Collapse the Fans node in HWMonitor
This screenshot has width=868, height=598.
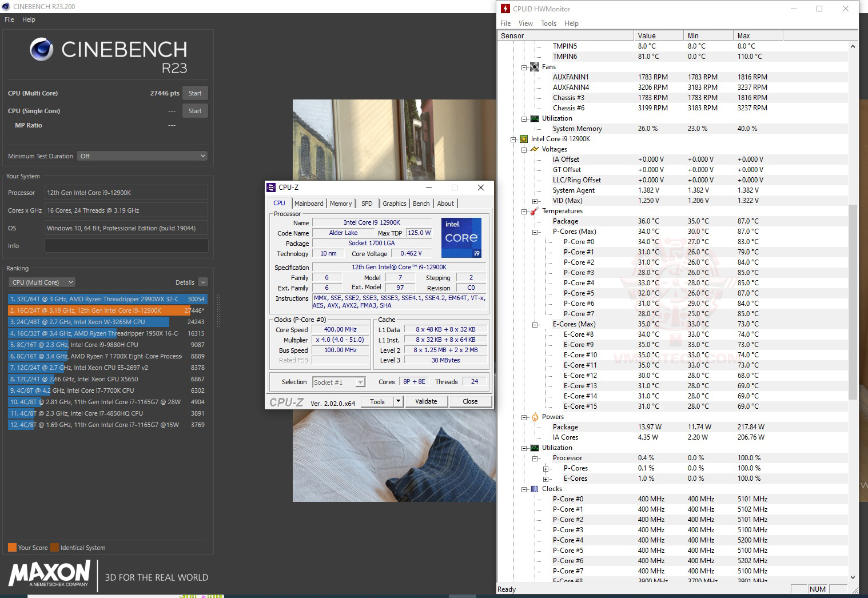pyautogui.click(x=524, y=67)
